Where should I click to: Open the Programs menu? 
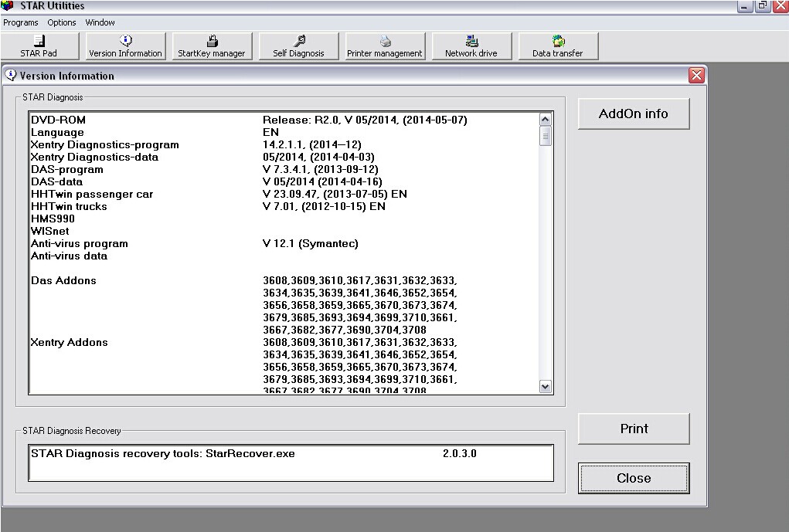coord(21,22)
